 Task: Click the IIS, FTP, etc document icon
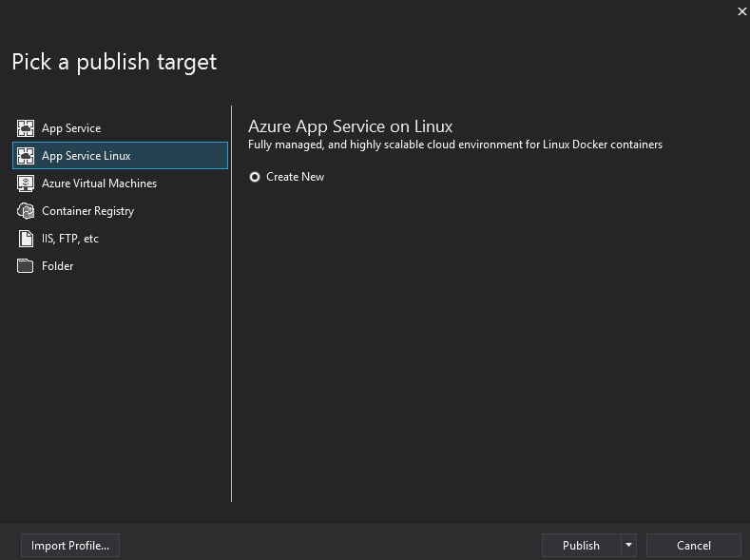pos(26,238)
